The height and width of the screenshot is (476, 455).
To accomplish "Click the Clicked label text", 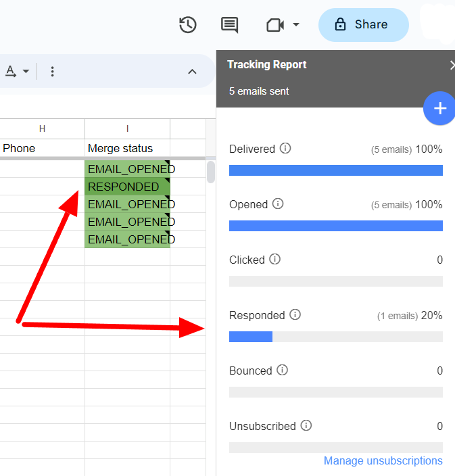I will (x=247, y=260).
